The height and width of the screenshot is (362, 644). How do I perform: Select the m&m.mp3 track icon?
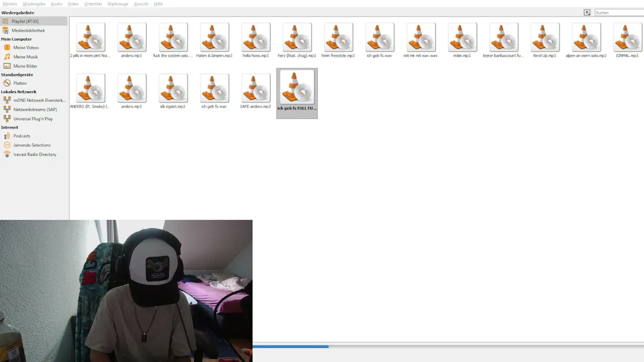click(x=462, y=37)
